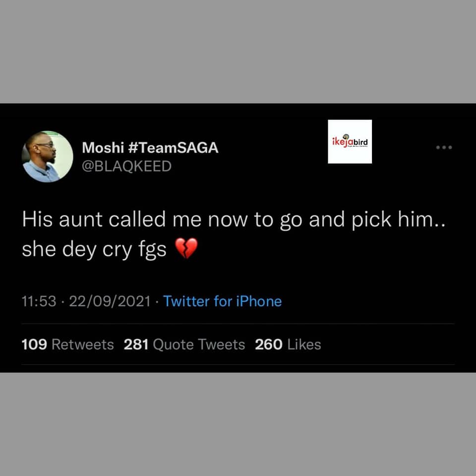The width and height of the screenshot is (476, 476).
Task: Click the 22/09/2021 date
Action: 110,301
